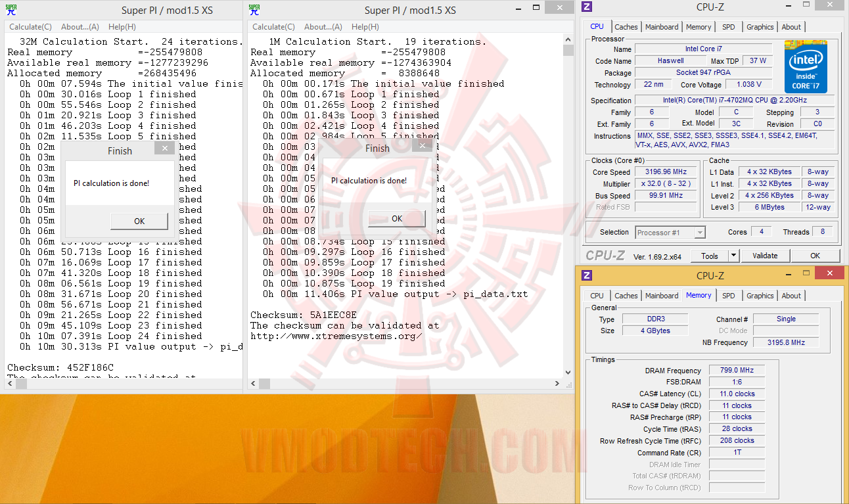Open SPD tab in the CPU-Z processor window
Image resolution: width=849 pixels, height=504 pixels.
(729, 27)
